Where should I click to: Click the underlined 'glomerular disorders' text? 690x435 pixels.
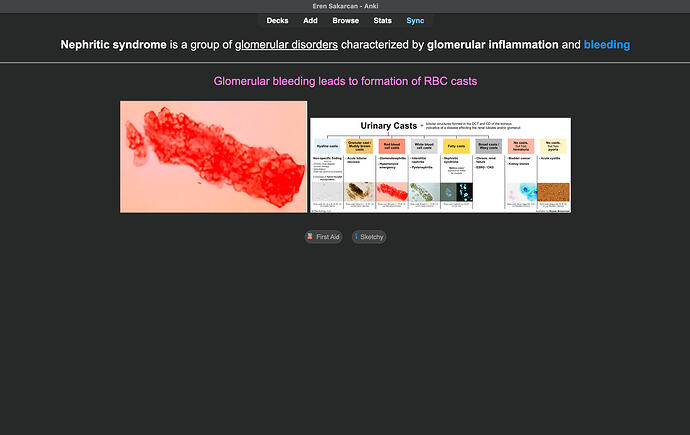pyautogui.click(x=286, y=45)
